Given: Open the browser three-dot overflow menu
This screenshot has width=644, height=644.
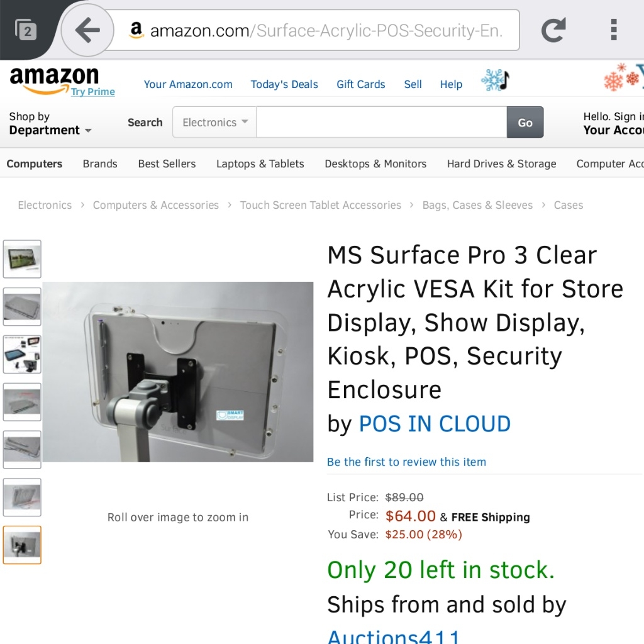Looking at the screenshot, I should point(614,30).
